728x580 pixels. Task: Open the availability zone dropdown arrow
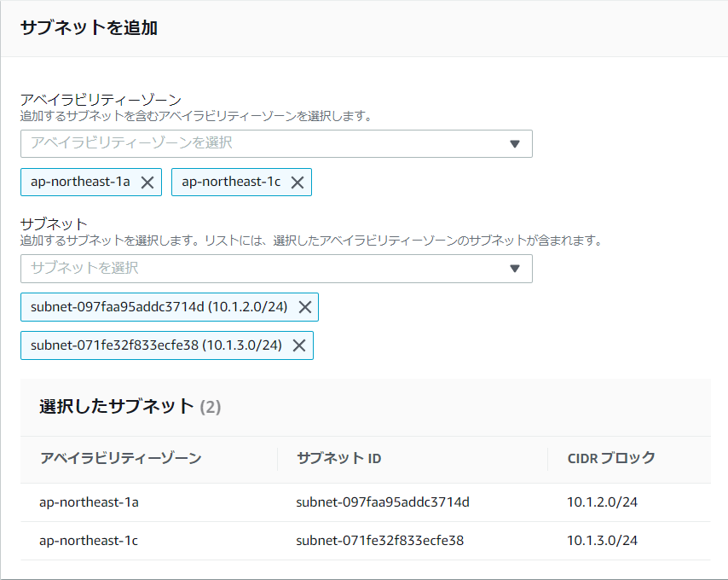point(514,144)
